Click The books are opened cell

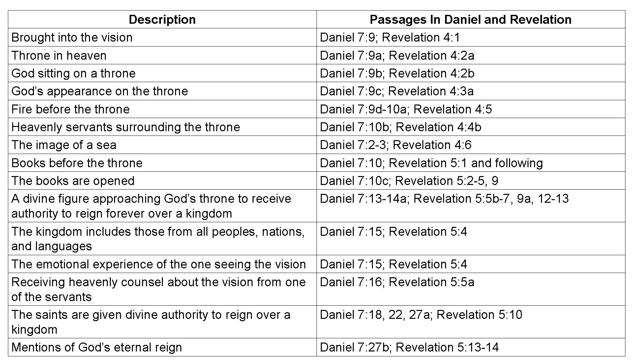[x=73, y=181]
